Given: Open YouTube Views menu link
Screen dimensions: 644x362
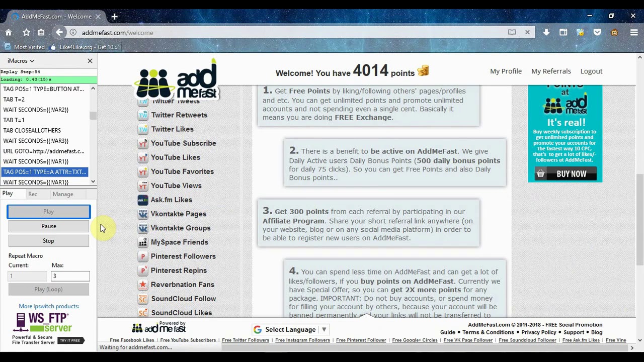Looking at the screenshot, I should tap(176, 186).
